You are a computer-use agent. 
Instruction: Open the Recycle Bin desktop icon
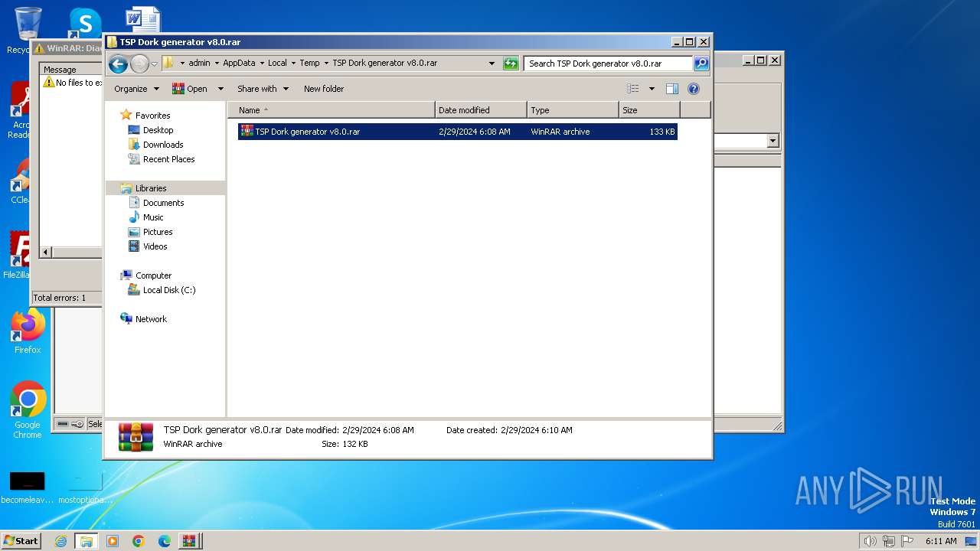(28, 29)
